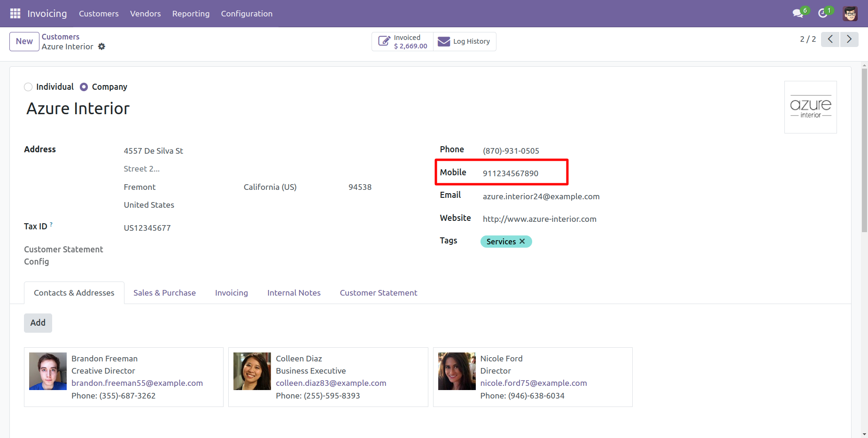Click the gear actions icon beside Azure Interior
The image size is (868, 438).
(x=101, y=47)
